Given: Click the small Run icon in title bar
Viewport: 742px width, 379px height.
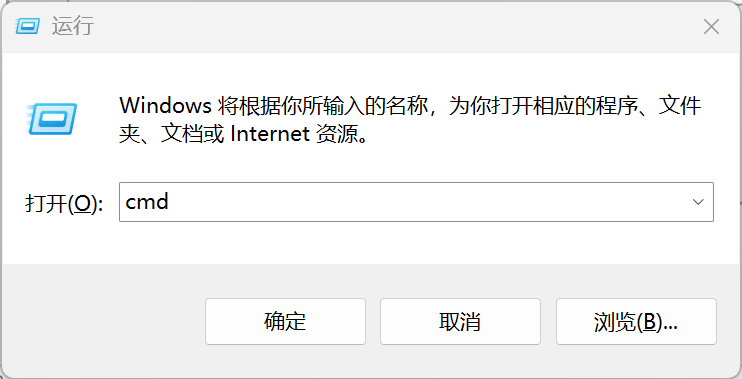Looking at the screenshot, I should click(x=27, y=26).
